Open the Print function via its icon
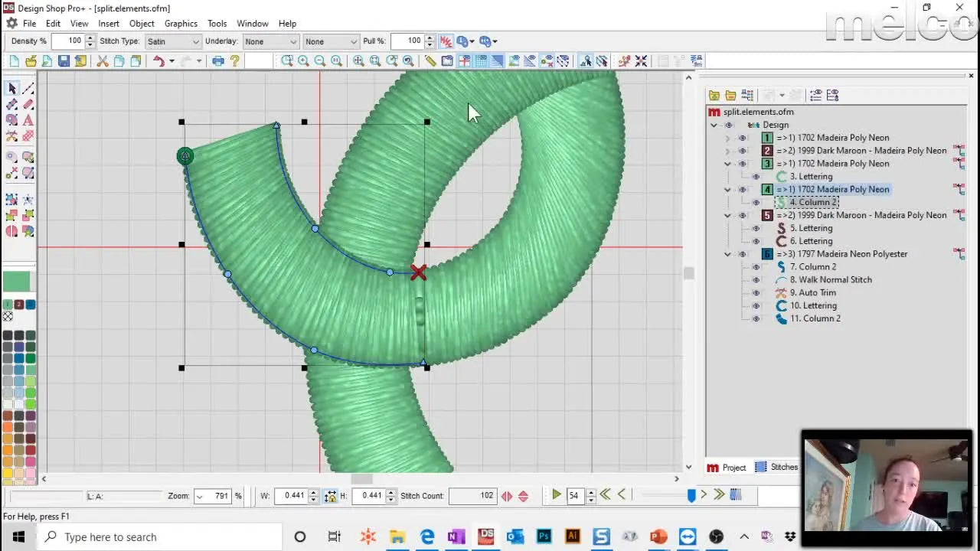 coord(219,61)
